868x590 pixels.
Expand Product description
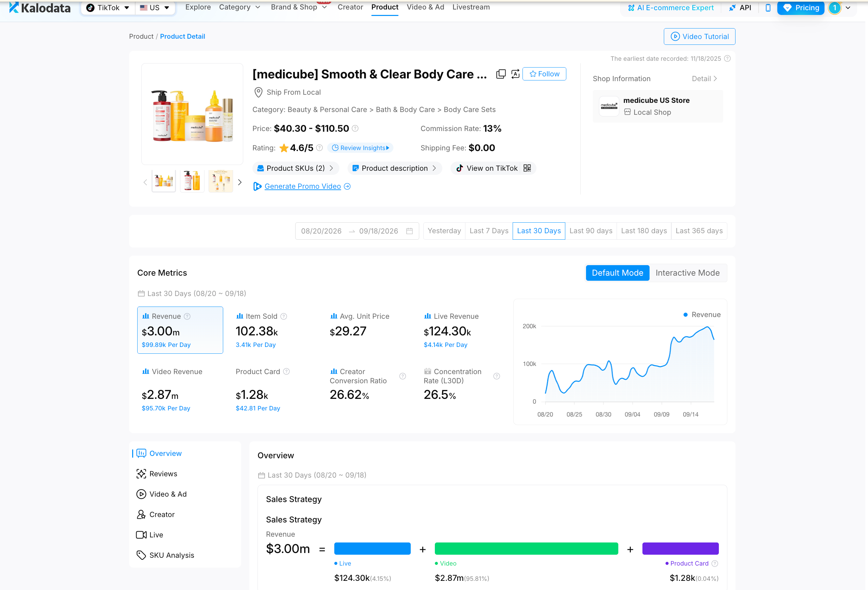tap(394, 168)
